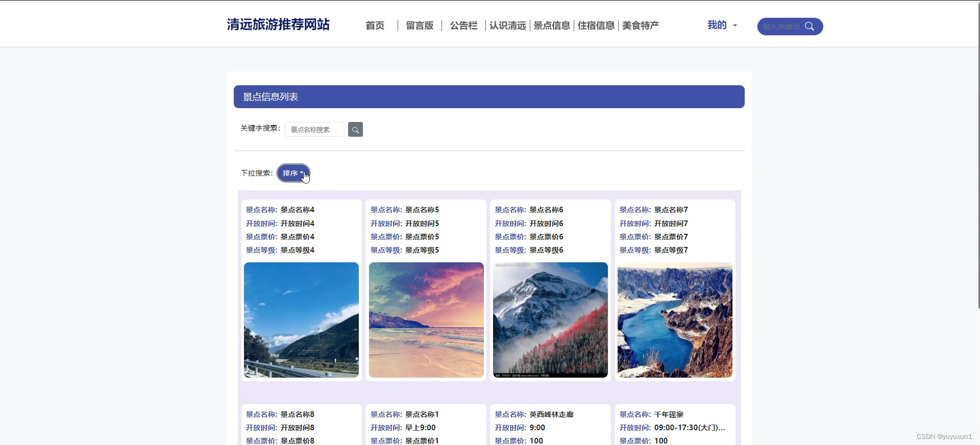This screenshot has width=980, height=445.
Task: Click the 开放时间4 value
Action: pyautogui.click(x=298, y=224)
